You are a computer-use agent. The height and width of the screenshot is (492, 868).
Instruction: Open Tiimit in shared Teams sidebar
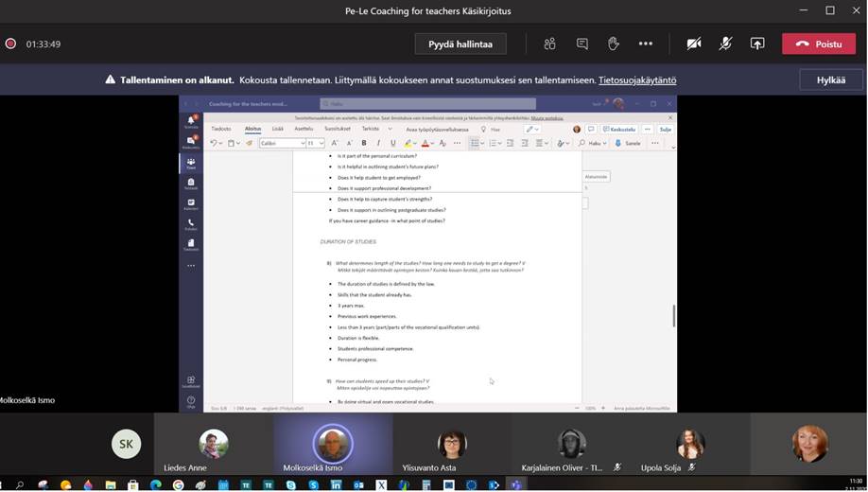pos(191,164)
